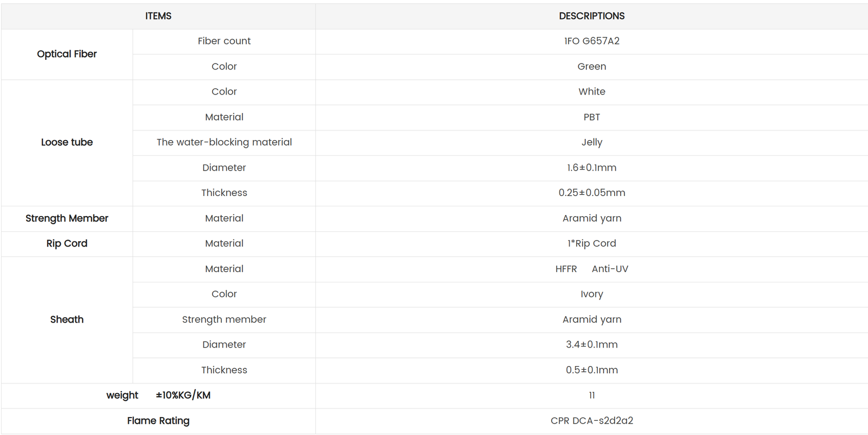The height and width of the screenshot is (435, 868).
Task: Click the White color value
Action: (591, 92)
